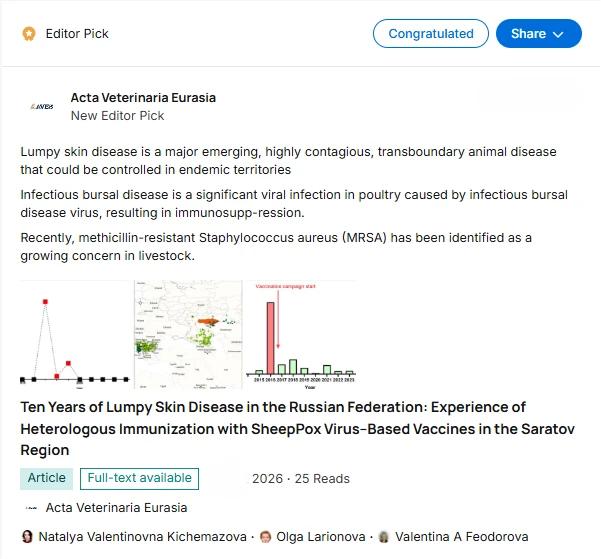Screen dimensions: 601x559
Task: Click the Full-text available tag
Action: click(140, 478)
